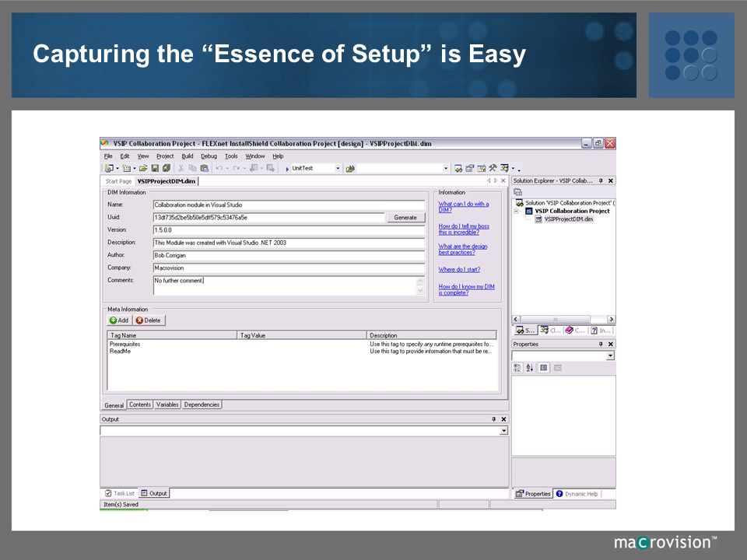Click the Add button in Meta Information
This screenshot has height=560, width=747.
(x=119, y=320)
